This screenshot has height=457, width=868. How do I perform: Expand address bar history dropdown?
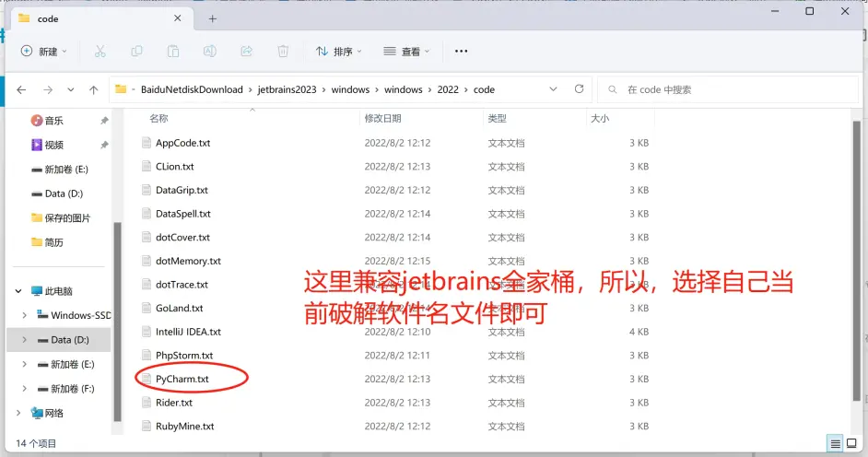[x=553, y=89]
